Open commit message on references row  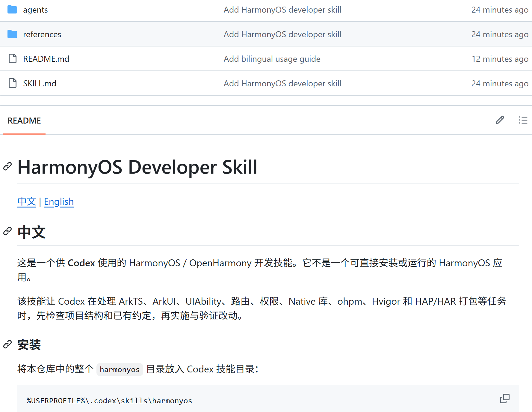pos(282,34)
